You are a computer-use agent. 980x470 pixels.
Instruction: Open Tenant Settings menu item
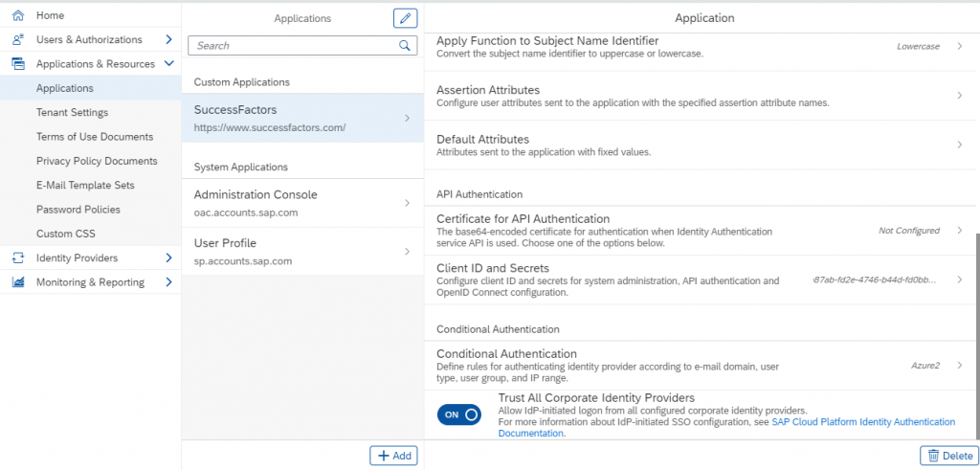(72, 113)
